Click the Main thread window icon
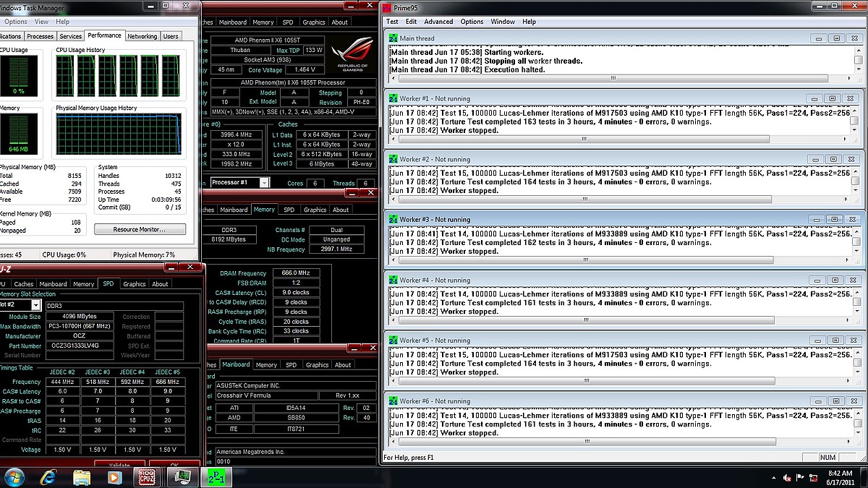Viewport: 868px width, 488px height. pos(393,38)
